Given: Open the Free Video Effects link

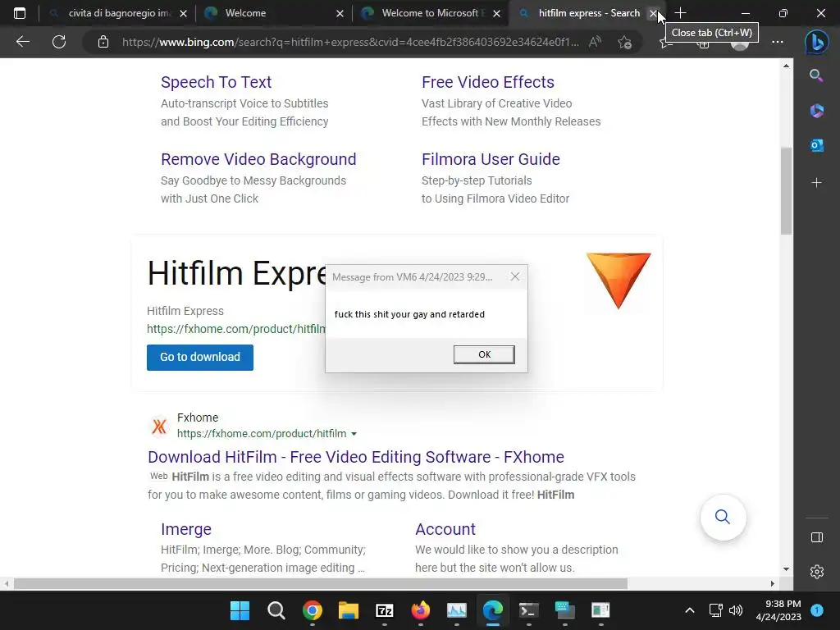Looking at the screenshot, I should coord(487,82).
